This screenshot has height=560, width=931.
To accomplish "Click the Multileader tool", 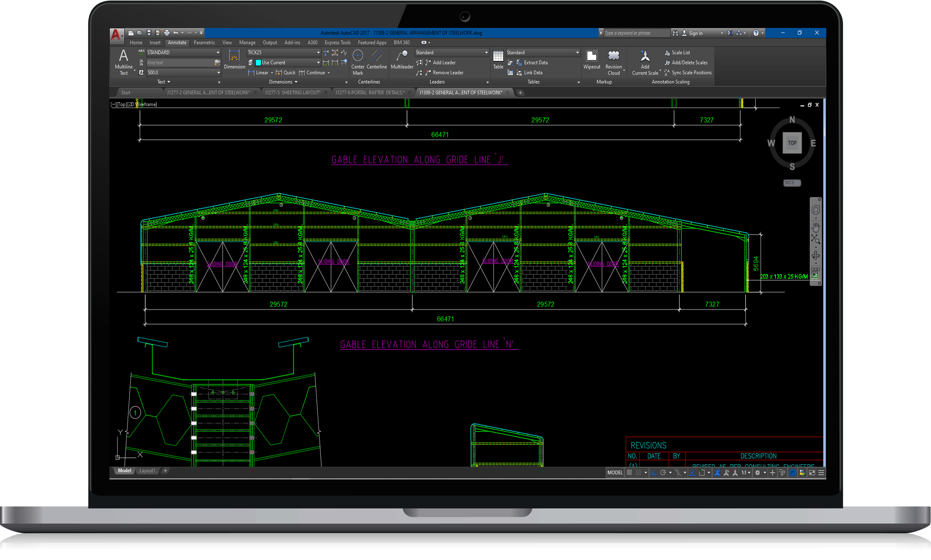I will point(402,59).
